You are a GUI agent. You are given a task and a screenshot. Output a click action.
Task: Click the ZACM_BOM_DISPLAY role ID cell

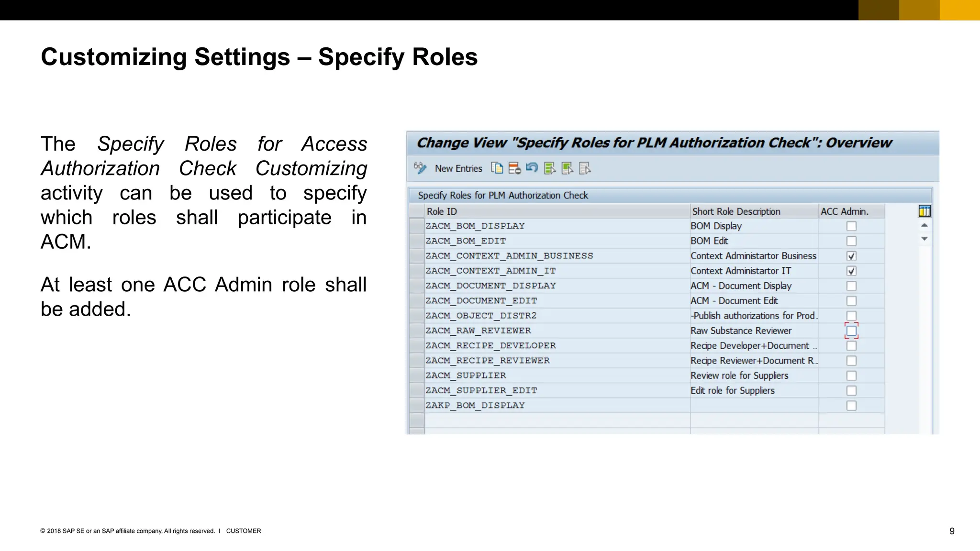[557, 226]
